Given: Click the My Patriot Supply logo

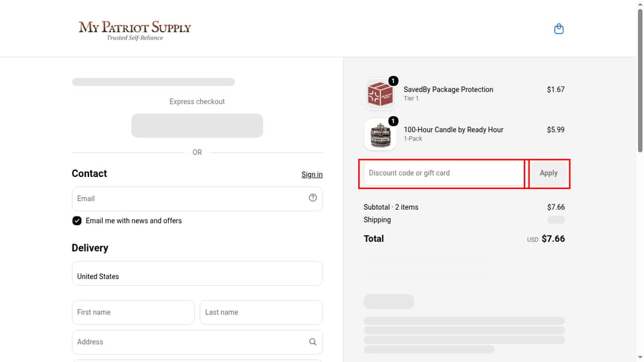Looking at the screenshot, I should click(135, 30).
